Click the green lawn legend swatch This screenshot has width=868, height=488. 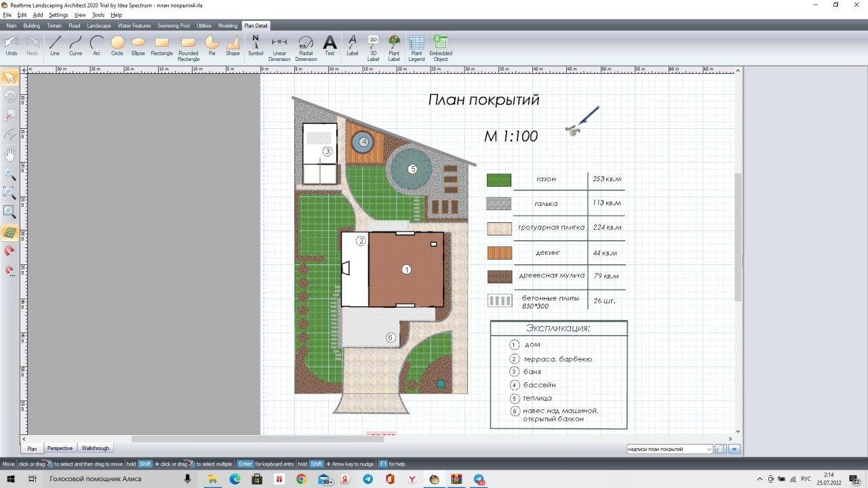[498, 180]
